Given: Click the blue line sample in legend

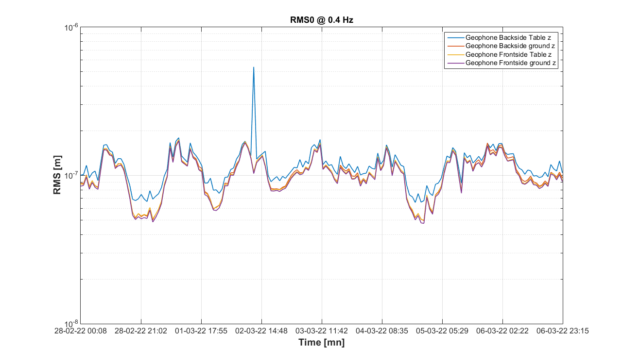Looking at the screenshot, I should click(x=455, y=37).
